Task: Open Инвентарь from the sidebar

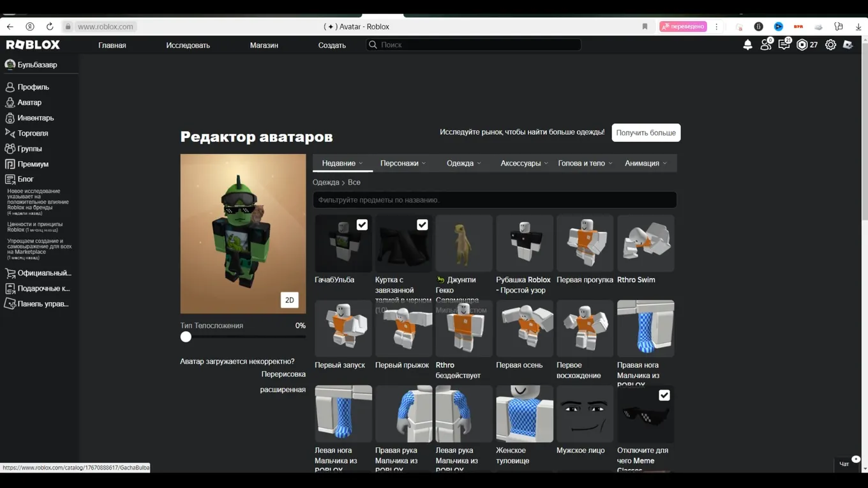Action: 36,118
